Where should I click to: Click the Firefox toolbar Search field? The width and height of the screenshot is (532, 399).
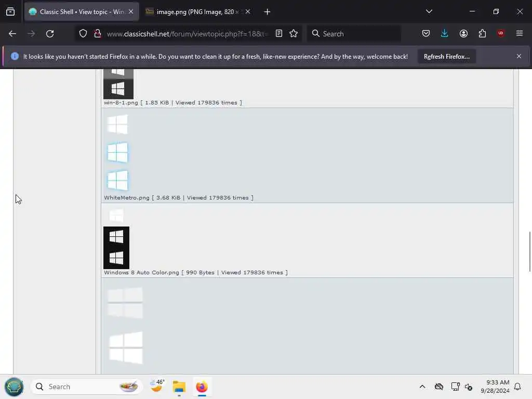[x=354, y=34]
